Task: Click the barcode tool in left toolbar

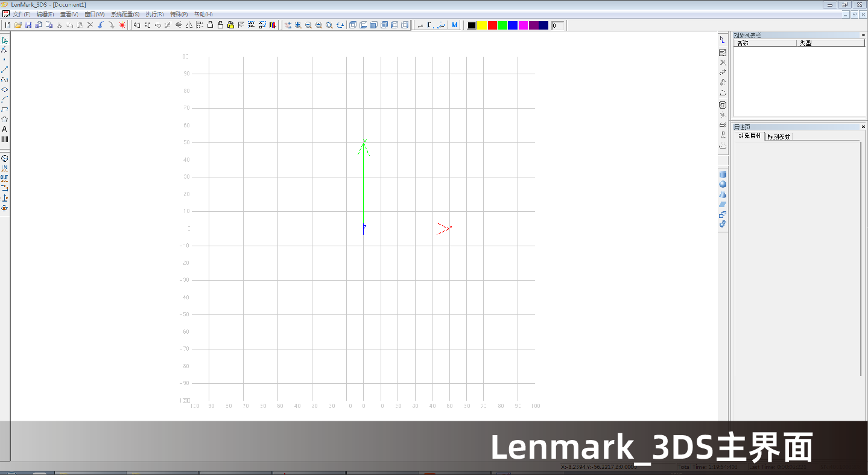Action: point(5,139)
